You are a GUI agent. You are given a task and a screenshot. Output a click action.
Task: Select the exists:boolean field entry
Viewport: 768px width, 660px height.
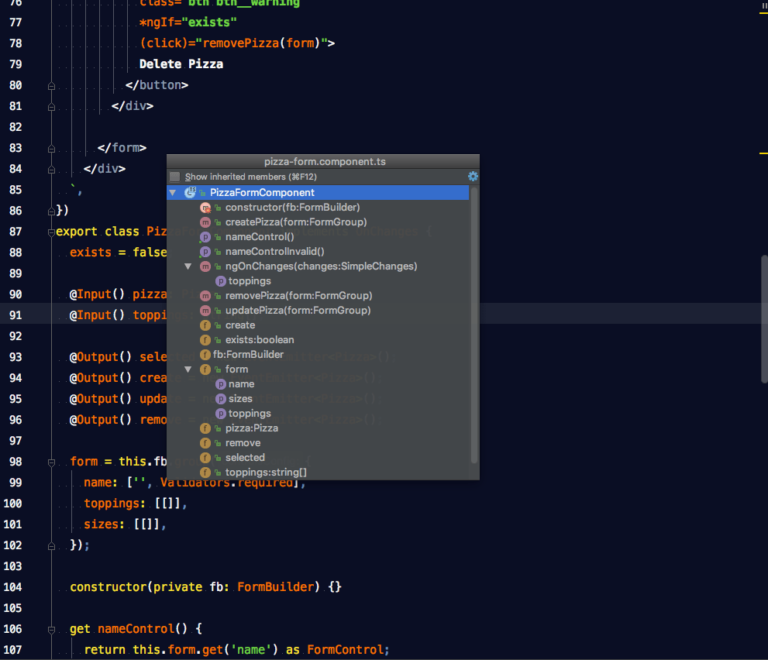click(259, 340)
